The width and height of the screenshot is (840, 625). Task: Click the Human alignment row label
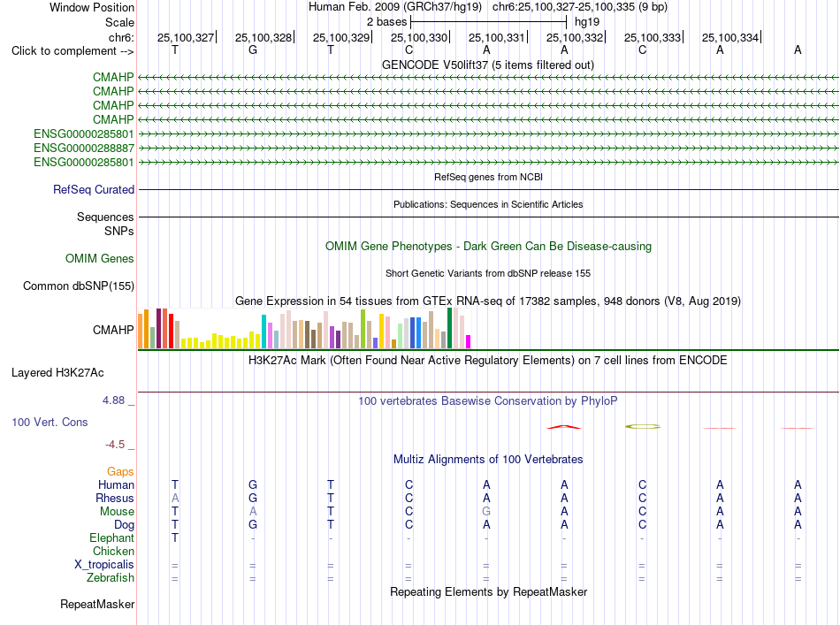tap(116, 484)
